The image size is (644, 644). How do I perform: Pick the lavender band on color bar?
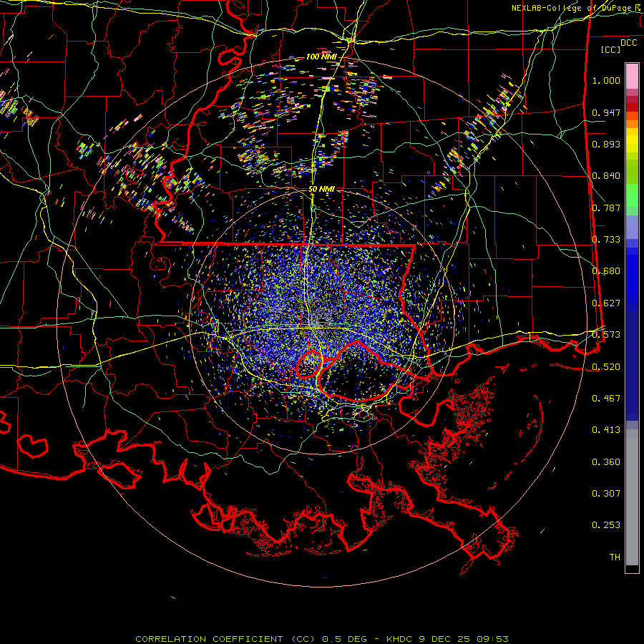coord(632,228)
